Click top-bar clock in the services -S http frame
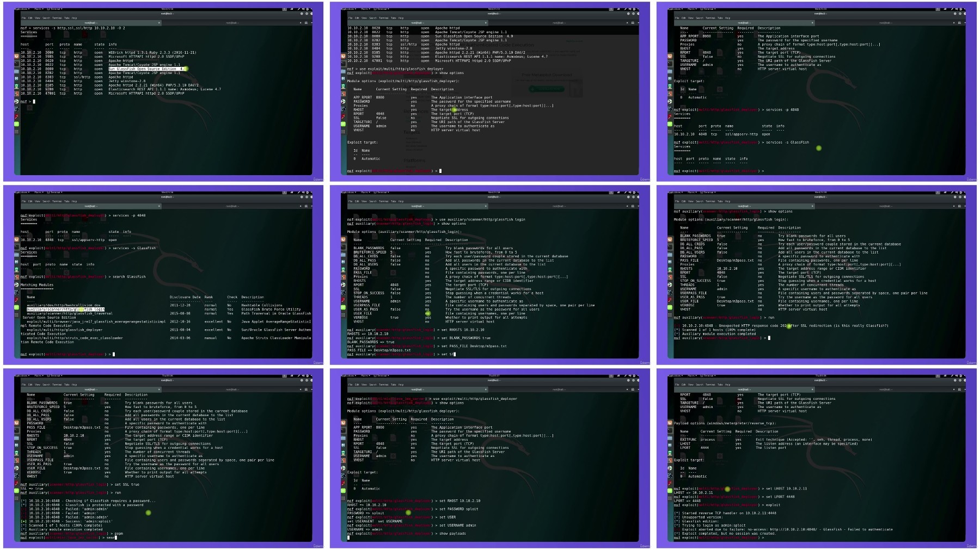This screenshot has height=550, width=980. [x=168, y=9]
